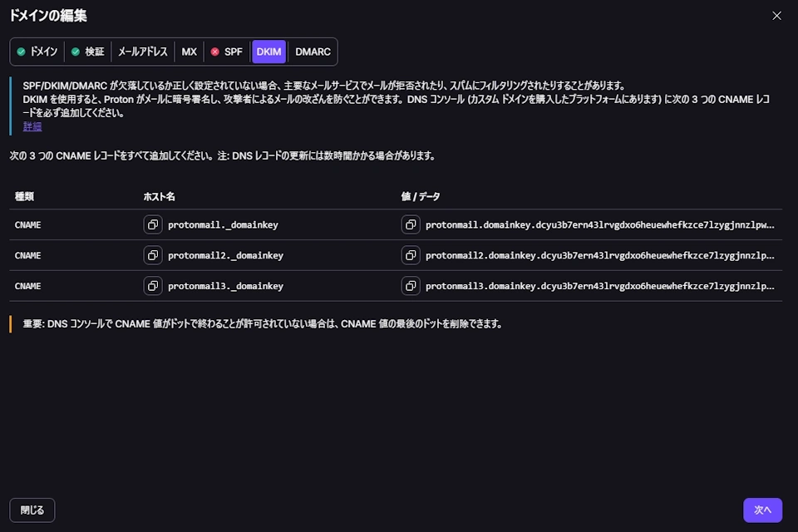Click the 次へ button
Screen dimensions: 798x532
click(x=762, y=510)
